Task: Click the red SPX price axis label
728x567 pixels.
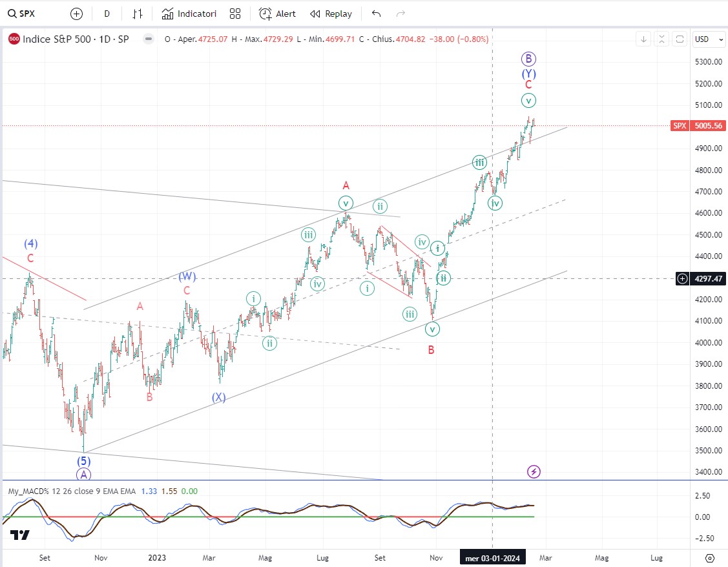Action: (x=680, y=126)
